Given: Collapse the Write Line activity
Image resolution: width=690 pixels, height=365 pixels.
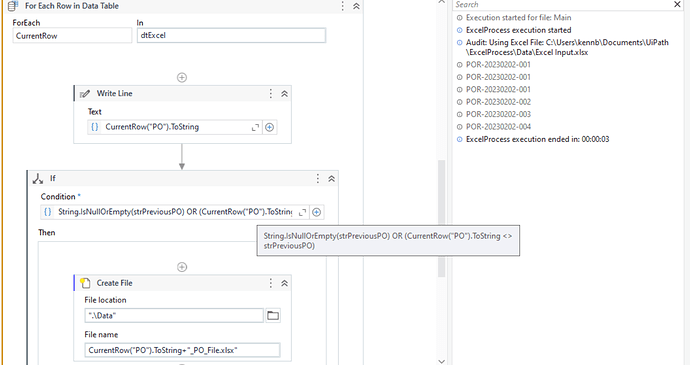Looking at the screenshot, I should pos(284,93).
